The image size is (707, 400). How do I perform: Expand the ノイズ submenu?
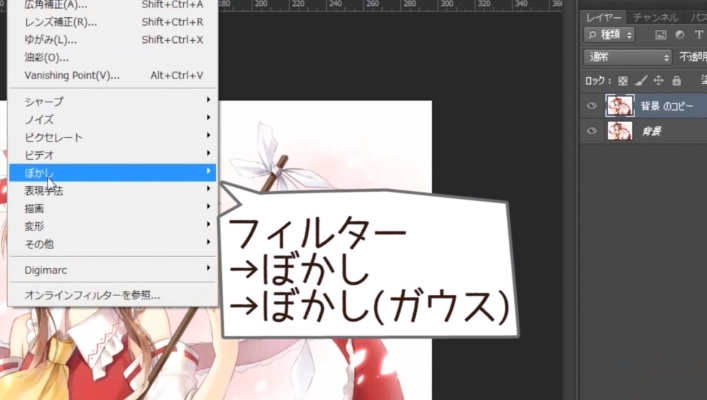pyautogui.click(x=113, y=120)
